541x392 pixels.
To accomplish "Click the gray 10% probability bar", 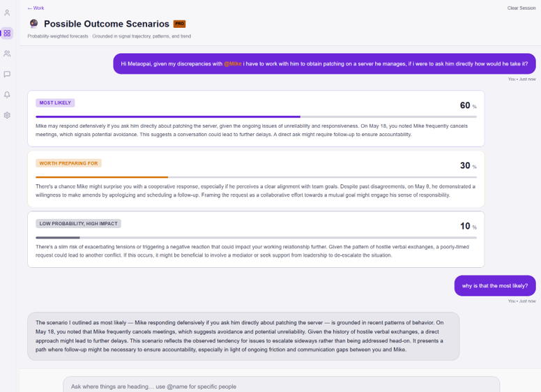I will pos(58,238).
